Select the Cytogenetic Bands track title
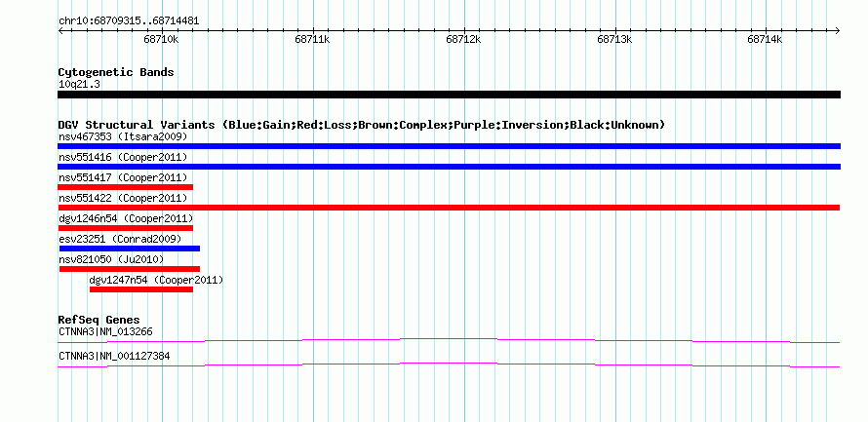This screenshot has height=422, width=868. 116,72
